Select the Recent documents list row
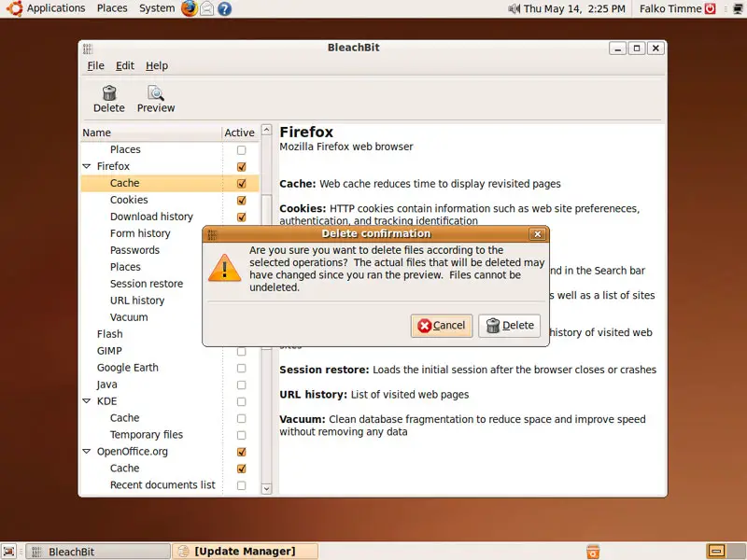 click(170, 484)
